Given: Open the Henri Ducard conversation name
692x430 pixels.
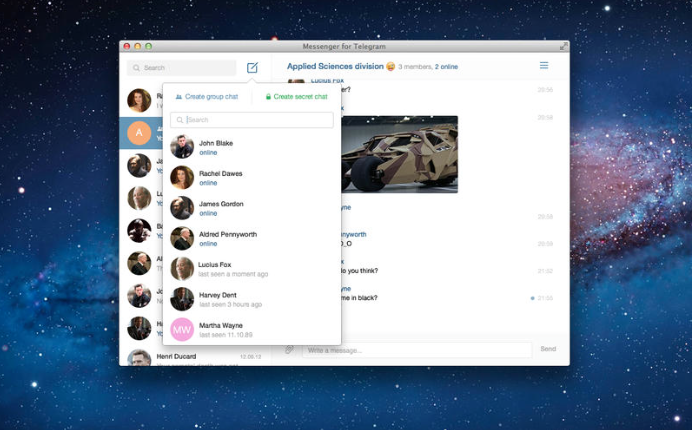Looking at the screenshot, I should 176,356.
